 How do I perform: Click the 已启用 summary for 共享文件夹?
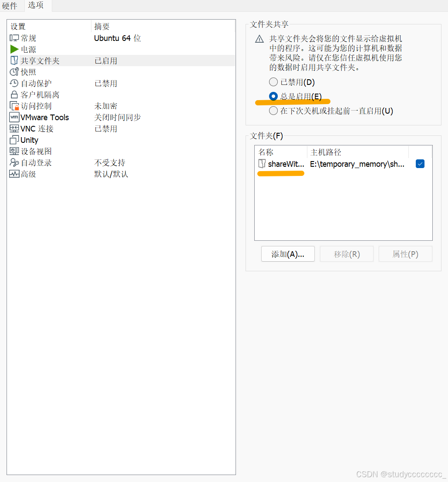coord(106,61)
